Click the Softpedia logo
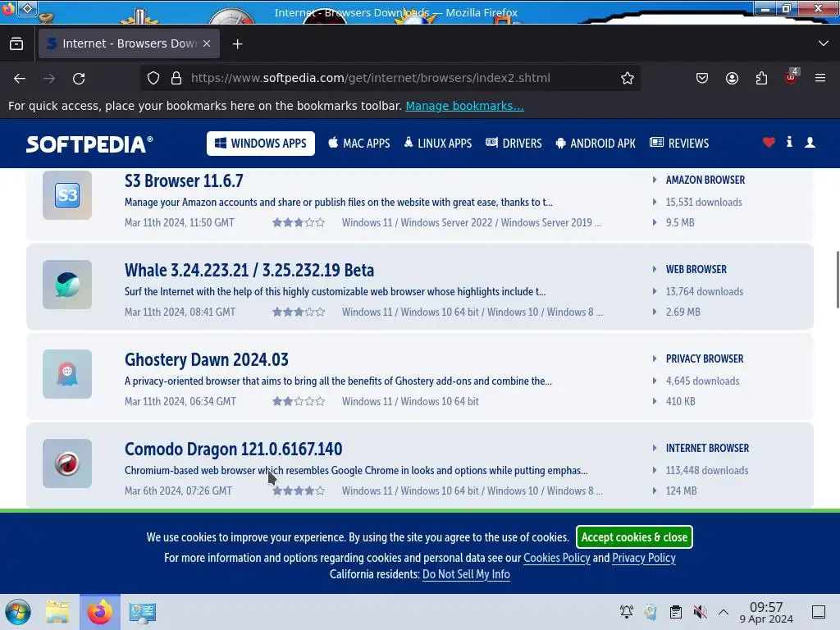This screenshot has height=630, width=840. pyautogui.click(x=89, y=144)
